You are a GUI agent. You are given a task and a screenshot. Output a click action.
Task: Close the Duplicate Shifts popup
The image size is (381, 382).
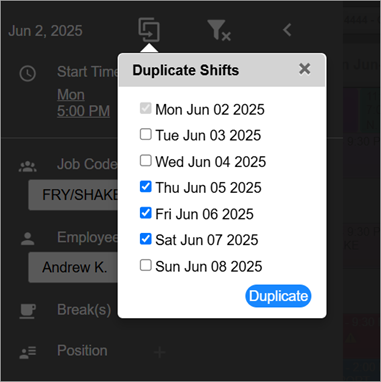point(305,69)
